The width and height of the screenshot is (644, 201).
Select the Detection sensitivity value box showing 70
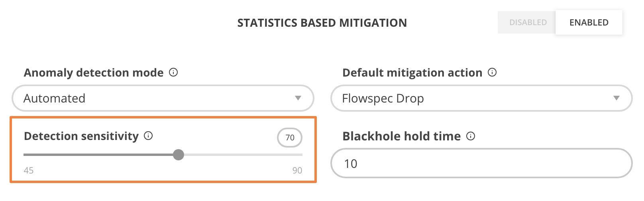point(290,138)
